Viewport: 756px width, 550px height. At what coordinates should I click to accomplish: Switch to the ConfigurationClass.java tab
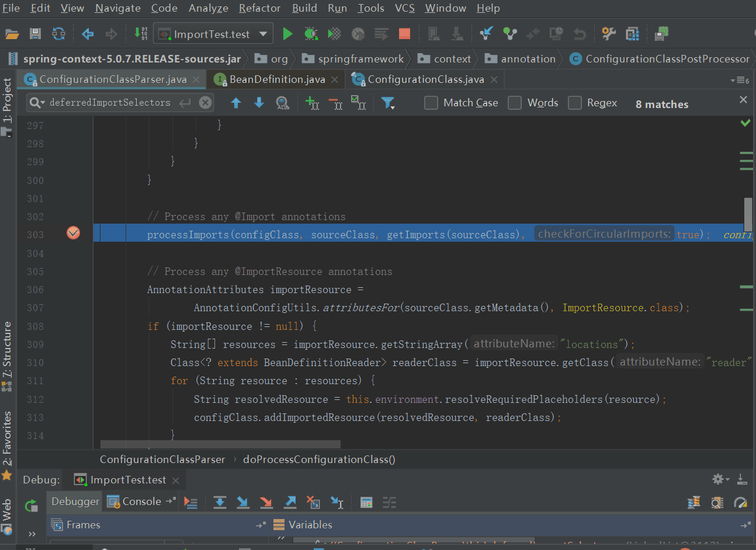(426, 79)
